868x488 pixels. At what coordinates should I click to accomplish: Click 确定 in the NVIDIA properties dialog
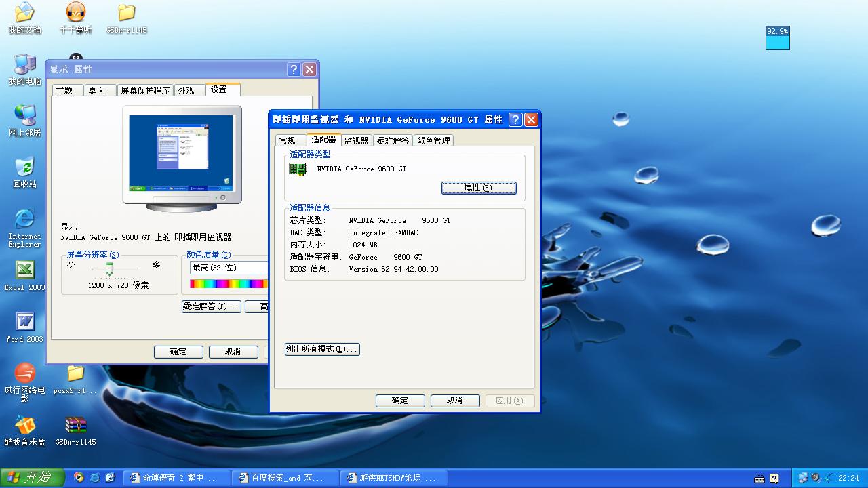(400, 401)
